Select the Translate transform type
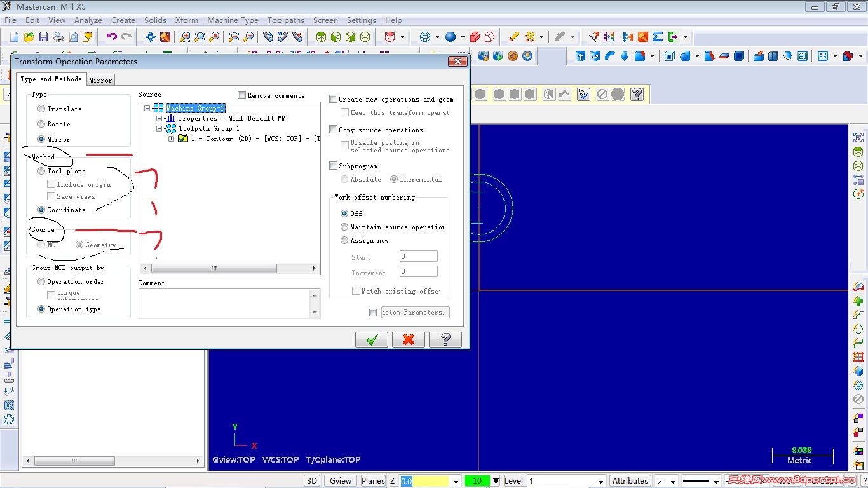 click(41, 109)
